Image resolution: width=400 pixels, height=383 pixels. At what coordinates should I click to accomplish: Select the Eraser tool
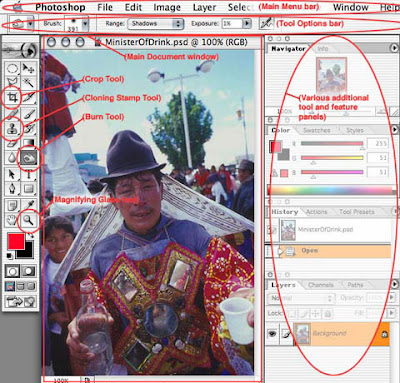coord(12,143)
